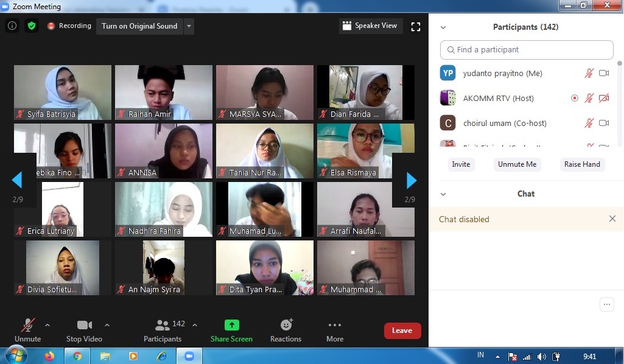Leave the meeting
The image size is (624, 364).
click(x=402, y=331)
